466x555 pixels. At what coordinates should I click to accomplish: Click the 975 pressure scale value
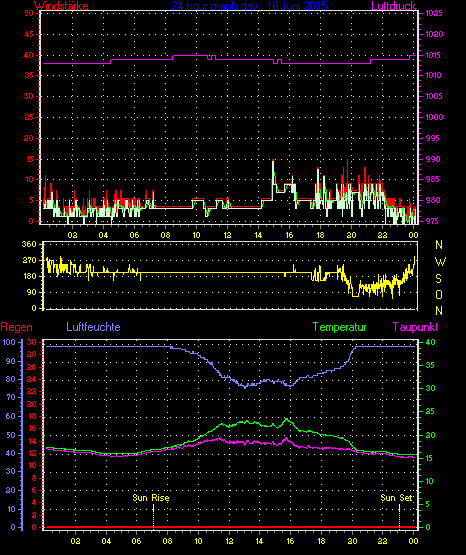point(432,221)
